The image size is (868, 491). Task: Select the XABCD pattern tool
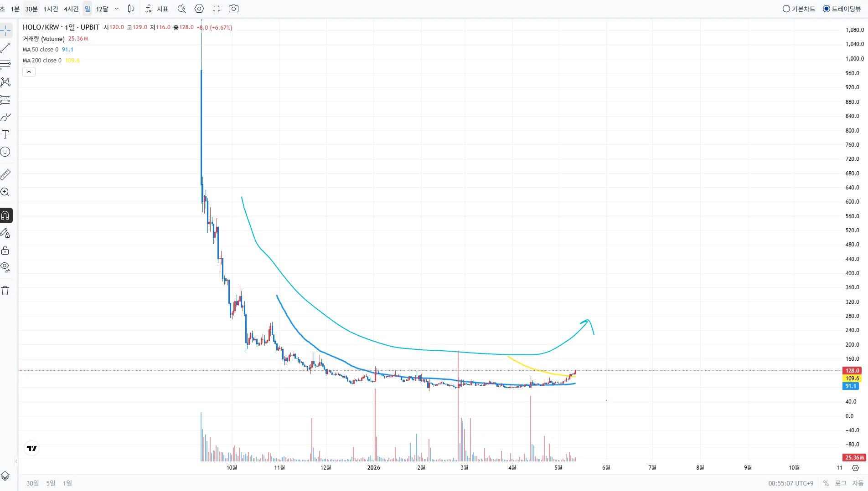point(5,82)
